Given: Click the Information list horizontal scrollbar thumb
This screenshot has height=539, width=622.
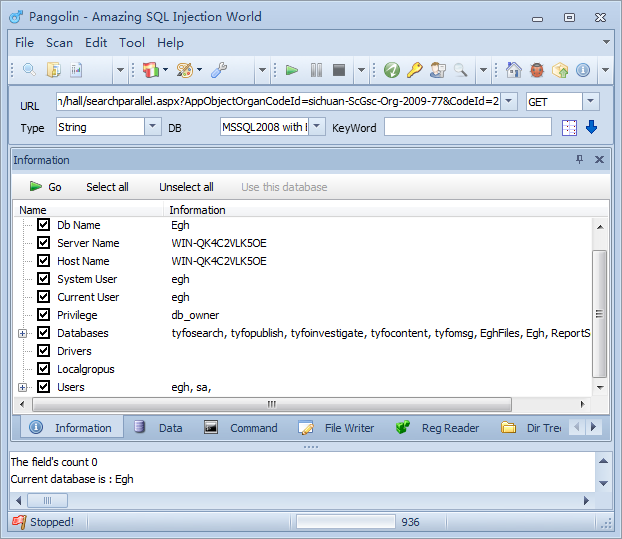Looking at the screenshot, I should click(x=272, y=404).
